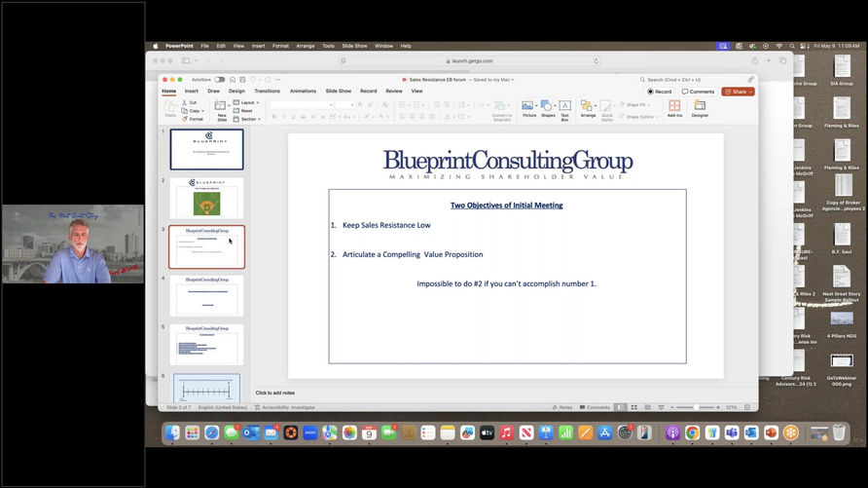868x488 pixels.
Task: Reset the slide layout
Action: click(243, 111)
